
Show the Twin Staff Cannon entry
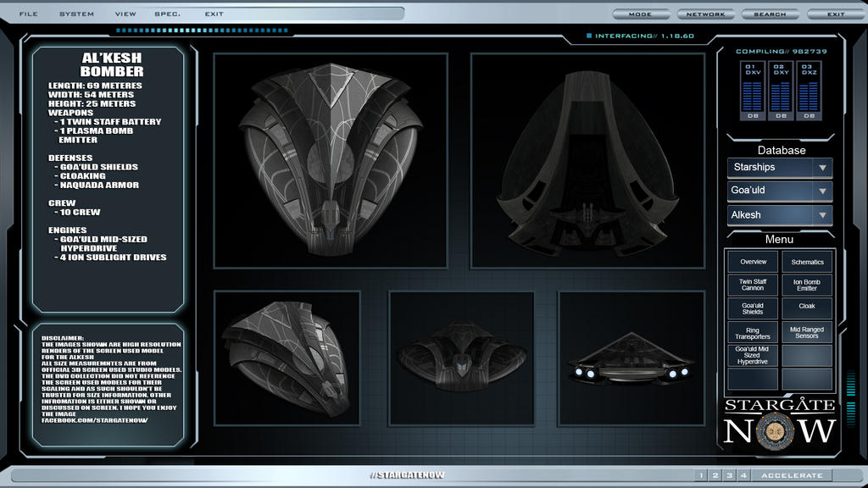[x=753, y=285]
